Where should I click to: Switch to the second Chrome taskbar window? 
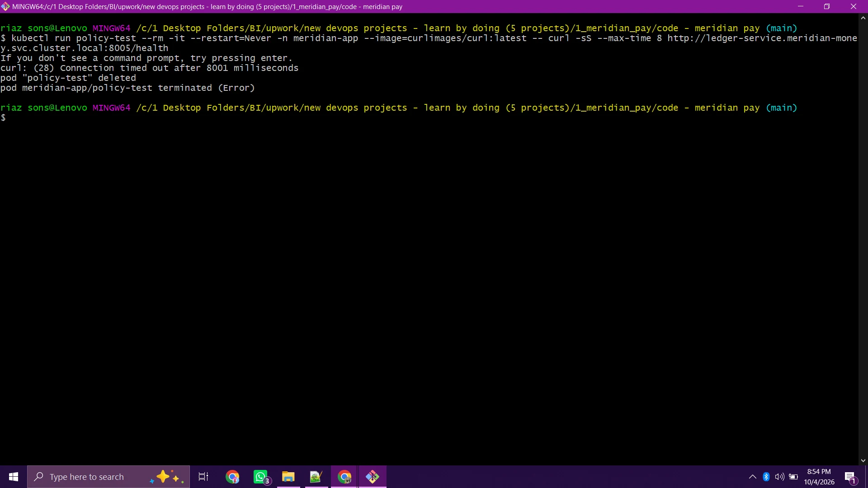[344, 477]
